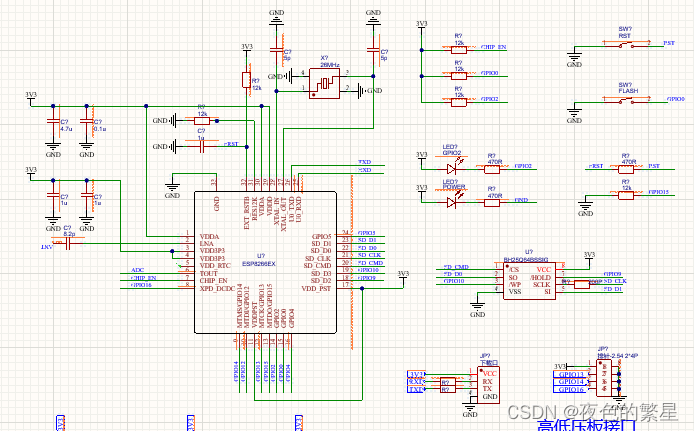Image resolution: width=694 pixels, height=431 pixels.
Task: Select the 下载口 download header JP? body
Action: click(489, 385)
